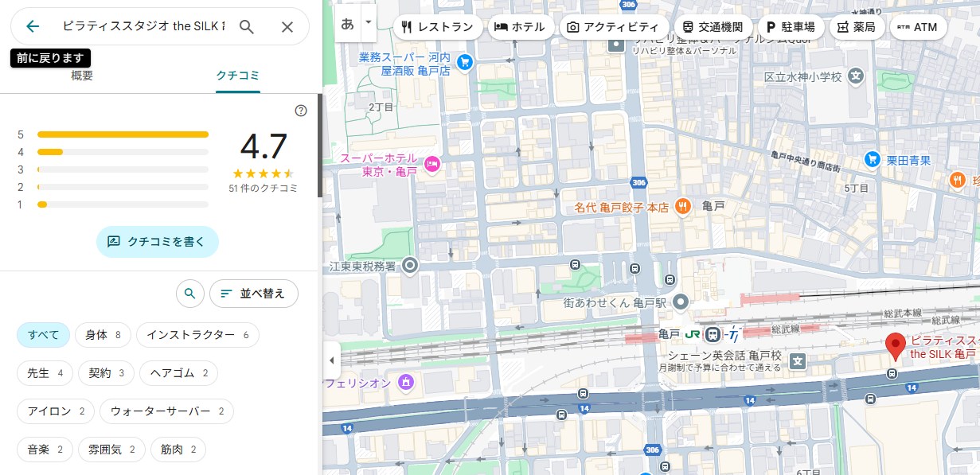This screenshot has width=980, height=475.
Task: Select the すべて review filter chip
Action: [43, 335]
